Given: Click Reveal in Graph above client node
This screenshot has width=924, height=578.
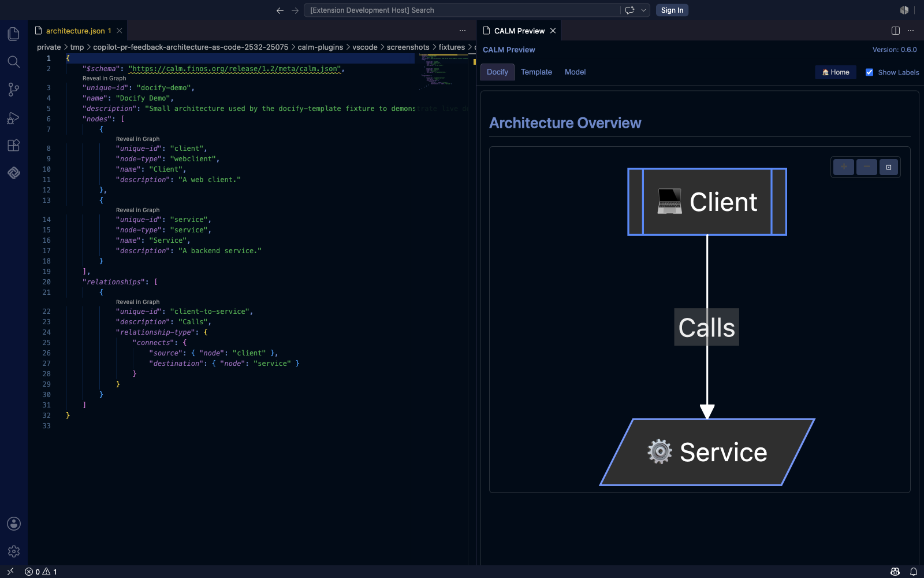Looking at the screenshot, I should click(137, 139).
